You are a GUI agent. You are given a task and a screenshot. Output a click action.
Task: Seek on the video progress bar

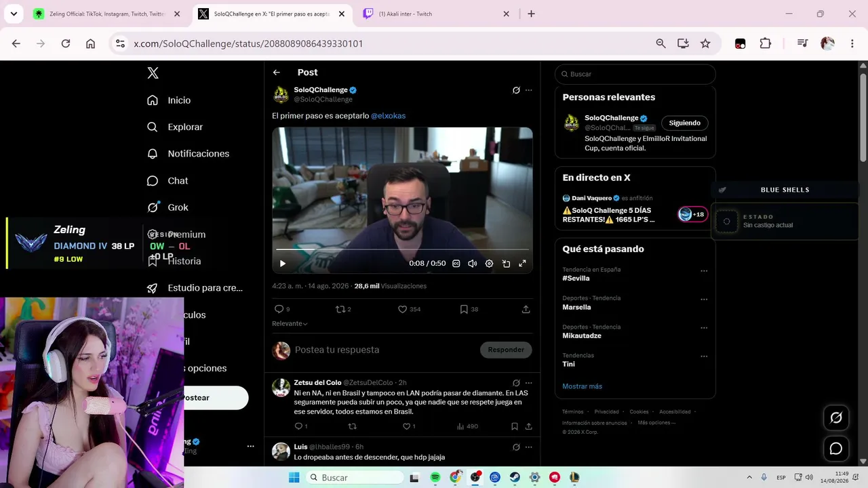coord(402,249)
